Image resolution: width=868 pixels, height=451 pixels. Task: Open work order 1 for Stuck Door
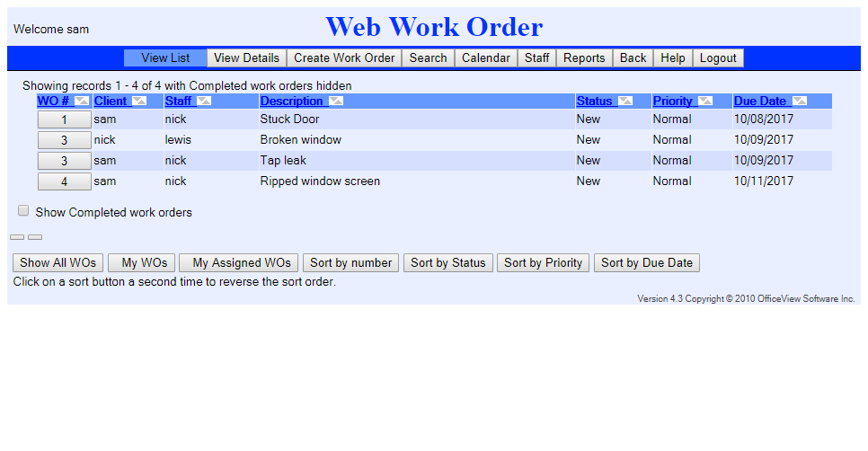(64, 119)
